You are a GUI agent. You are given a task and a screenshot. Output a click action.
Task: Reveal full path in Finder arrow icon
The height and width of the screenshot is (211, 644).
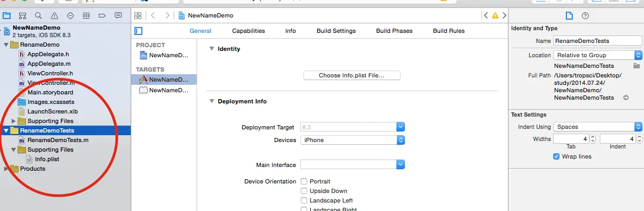coord(626,98)
